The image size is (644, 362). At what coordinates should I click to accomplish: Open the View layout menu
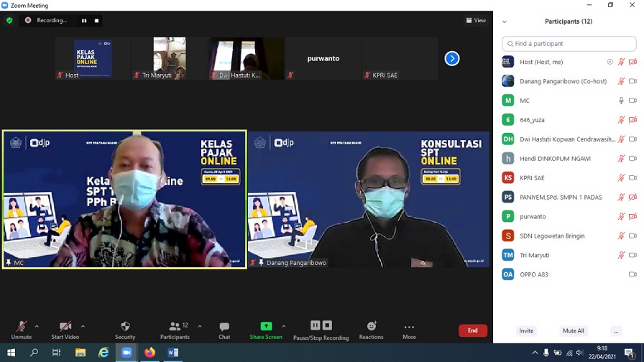click(x=476, y=21)
